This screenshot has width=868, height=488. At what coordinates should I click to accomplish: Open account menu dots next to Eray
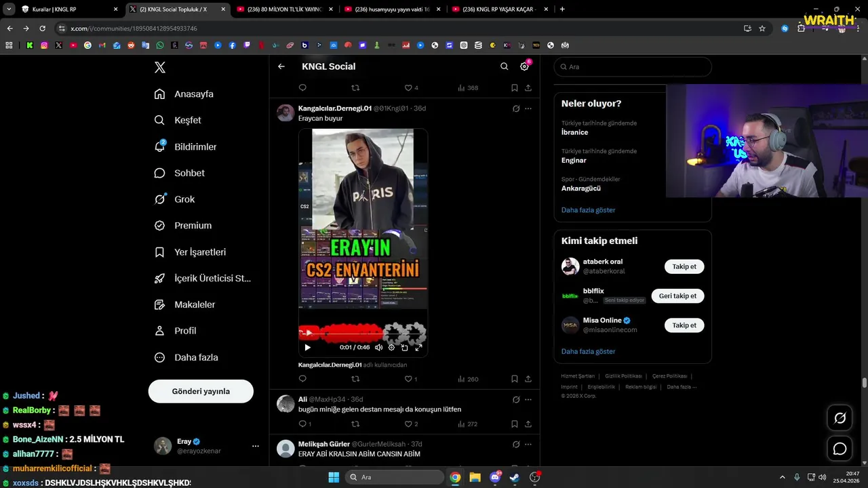coord(256,446)
